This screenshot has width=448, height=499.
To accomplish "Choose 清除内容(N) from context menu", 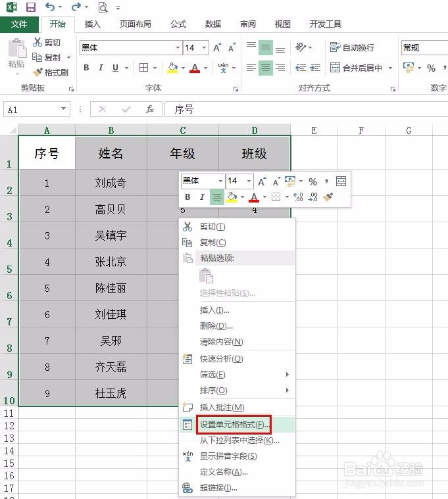I will [x=237, y=342].
